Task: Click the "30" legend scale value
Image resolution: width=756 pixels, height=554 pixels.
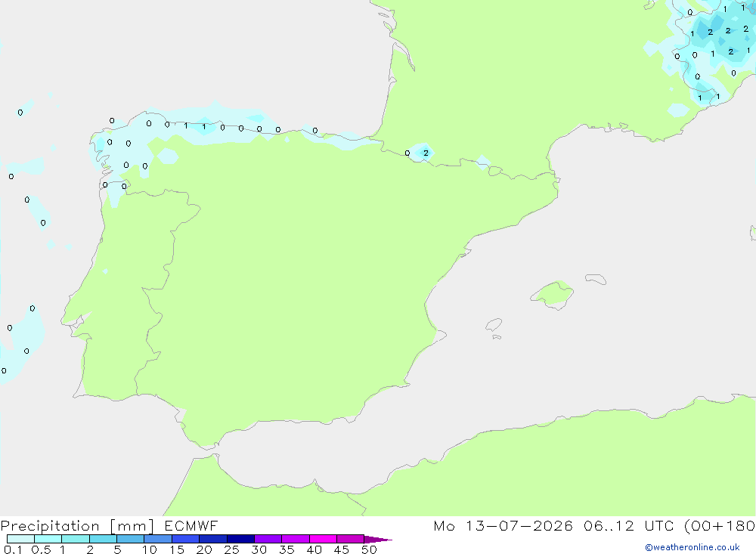Action: [259, 549]
